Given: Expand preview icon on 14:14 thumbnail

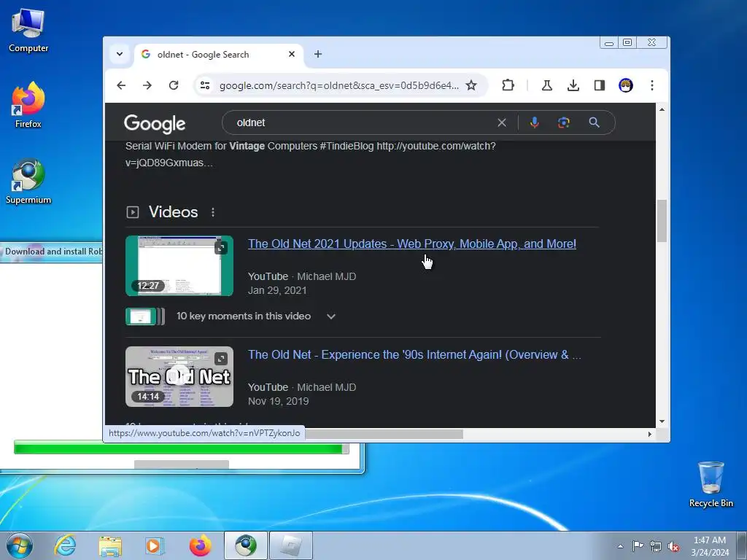Looking at the screenshot, I should pyautogui.click(x=221, y=359).
